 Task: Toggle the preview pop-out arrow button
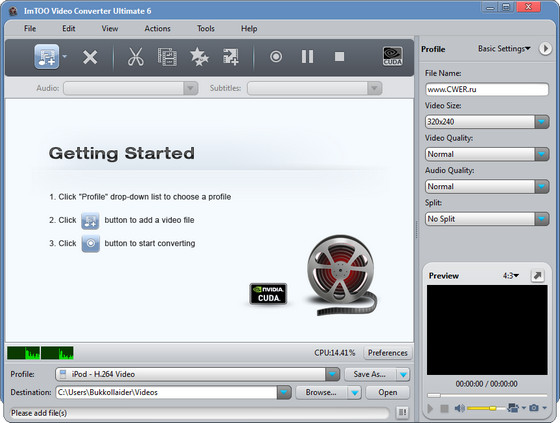538,275
